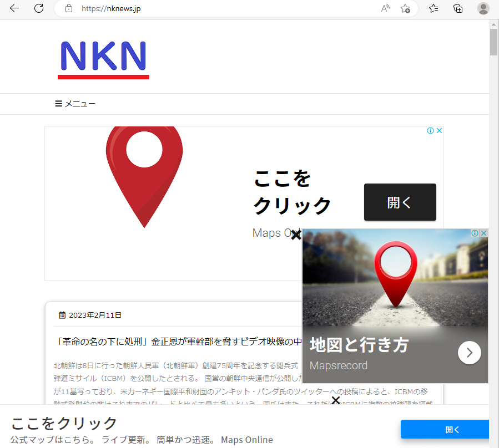499x448 pixels.
Task: Click the round arrow button in Mapsrecord ad
Action: (x=470, y=353)
